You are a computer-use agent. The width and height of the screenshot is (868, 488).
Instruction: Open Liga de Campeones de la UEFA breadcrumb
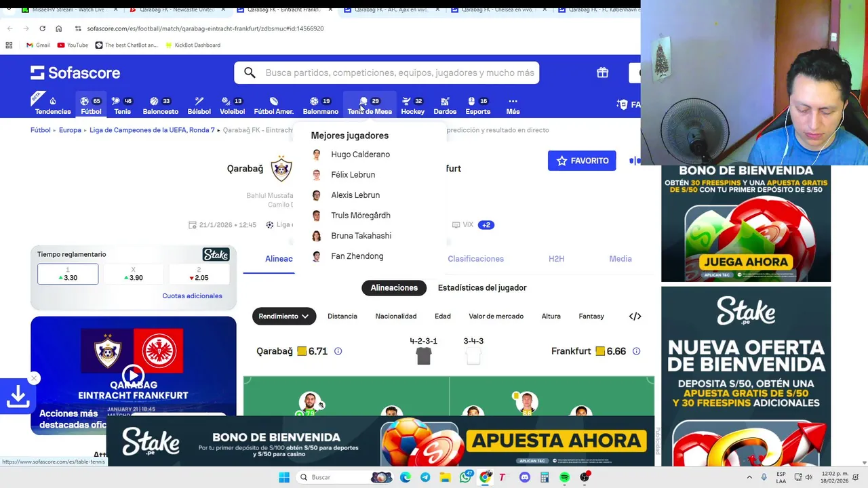[152, 130]
